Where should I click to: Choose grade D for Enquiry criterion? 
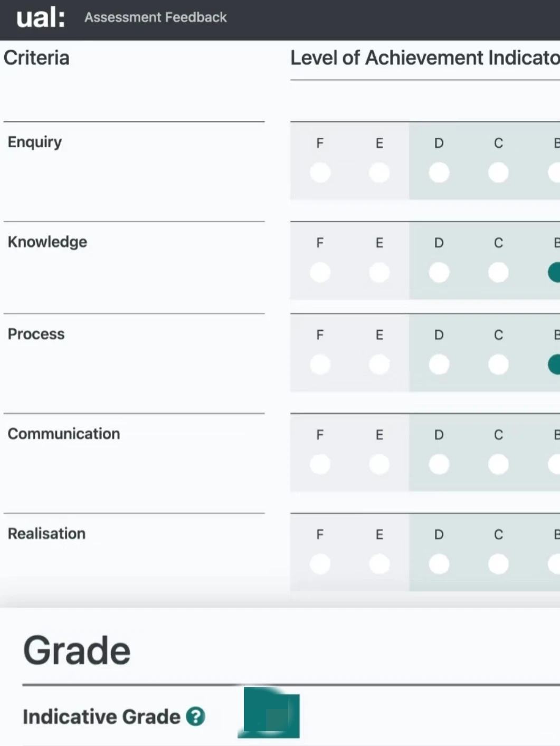click(439, 173)
